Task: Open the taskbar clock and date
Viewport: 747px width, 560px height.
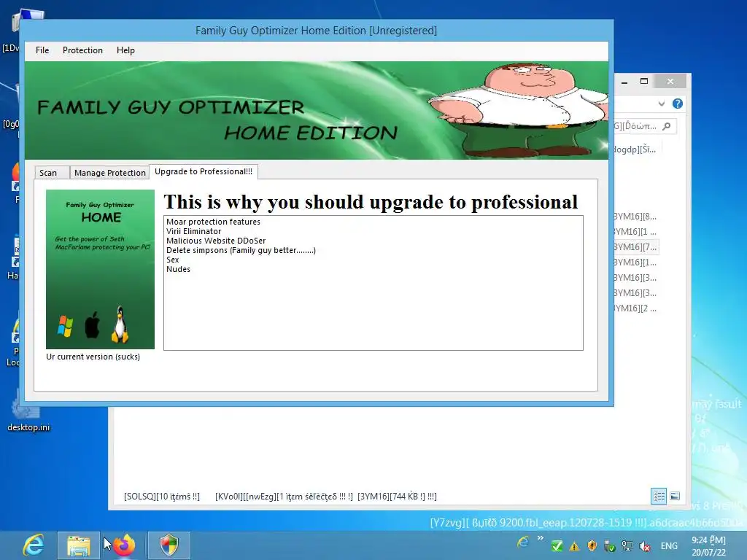Action: (x=709, y=546)
